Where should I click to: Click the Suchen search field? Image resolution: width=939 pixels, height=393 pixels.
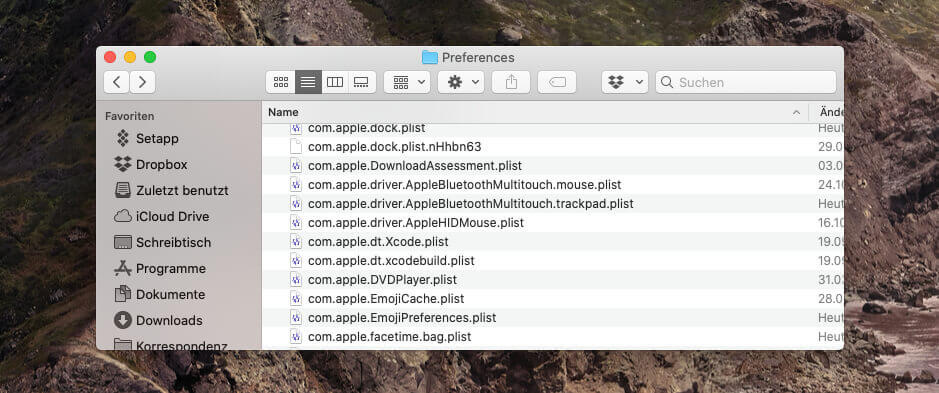[746, 82]
